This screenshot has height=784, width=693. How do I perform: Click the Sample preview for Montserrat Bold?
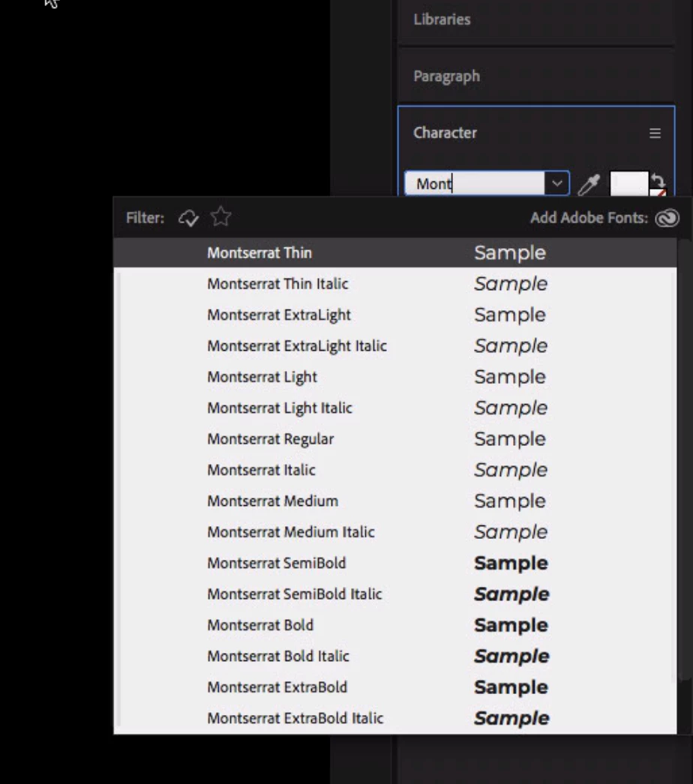(x=511, y=625)
